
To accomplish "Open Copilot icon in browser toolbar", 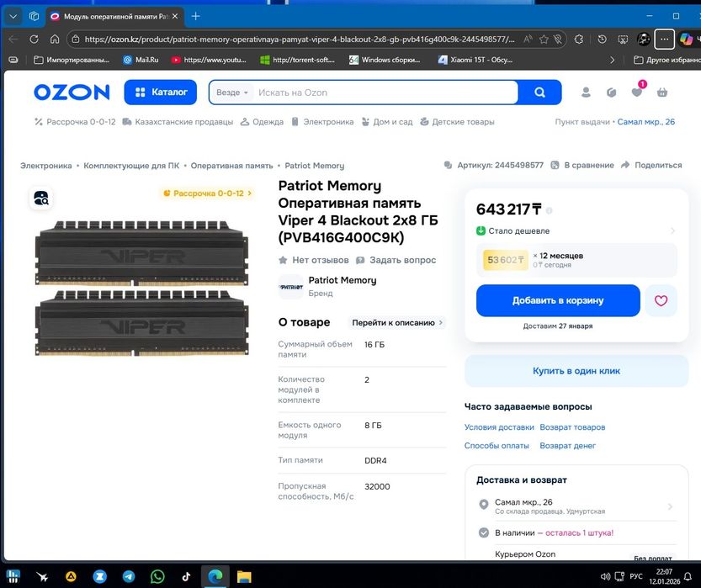I will 686,40.
